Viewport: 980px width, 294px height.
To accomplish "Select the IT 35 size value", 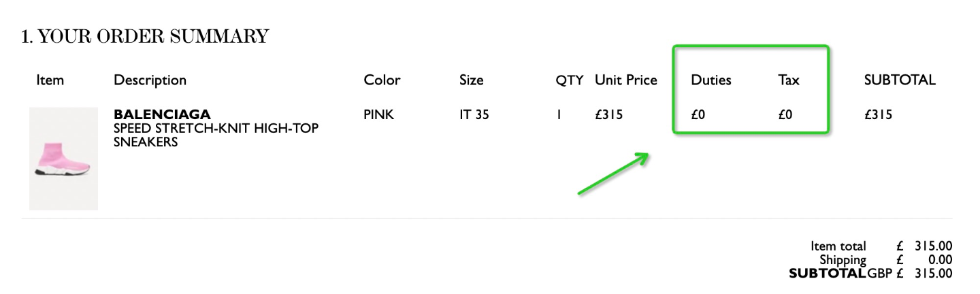I will pyautogui.click(x=474, y=114).
